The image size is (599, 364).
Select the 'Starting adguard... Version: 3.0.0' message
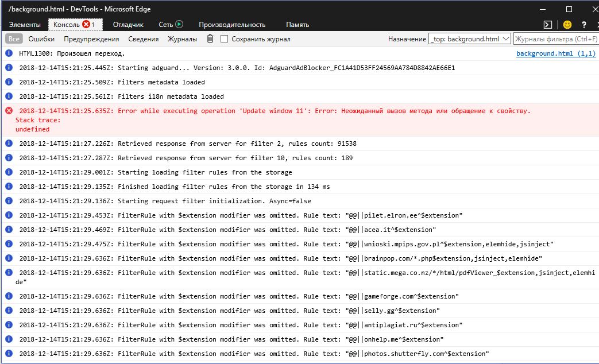pos(237,68)
